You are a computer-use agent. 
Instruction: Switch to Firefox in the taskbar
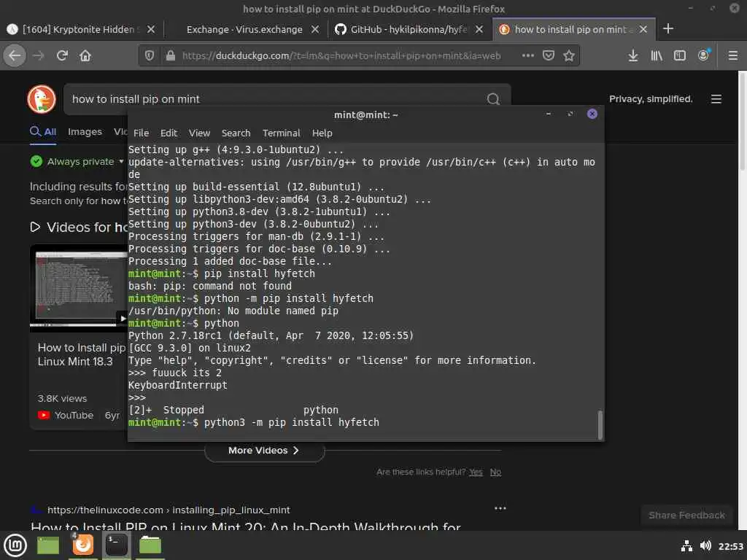(83, 545)
